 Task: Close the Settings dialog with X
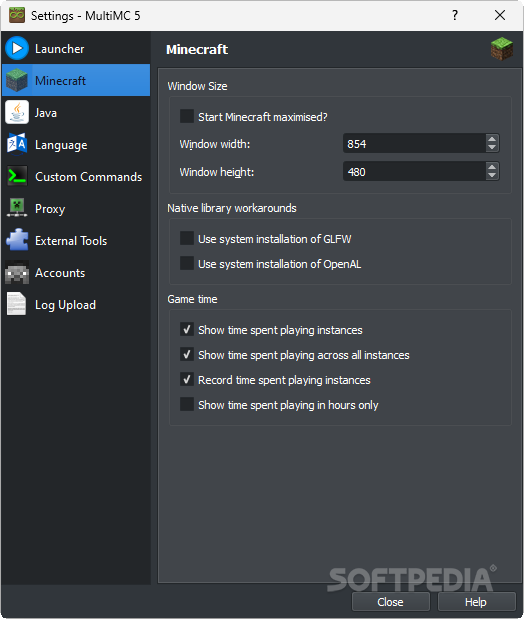pos(500,15)
